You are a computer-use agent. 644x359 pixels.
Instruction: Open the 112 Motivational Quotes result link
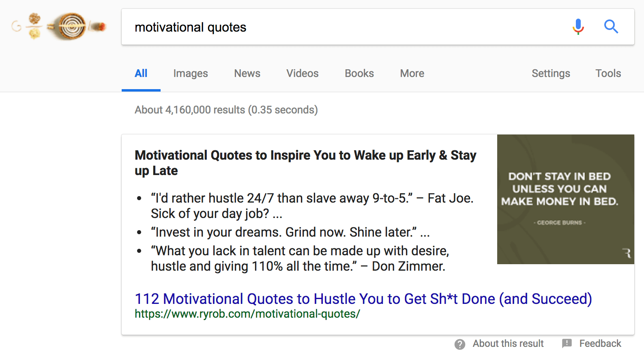click(363, 299)
